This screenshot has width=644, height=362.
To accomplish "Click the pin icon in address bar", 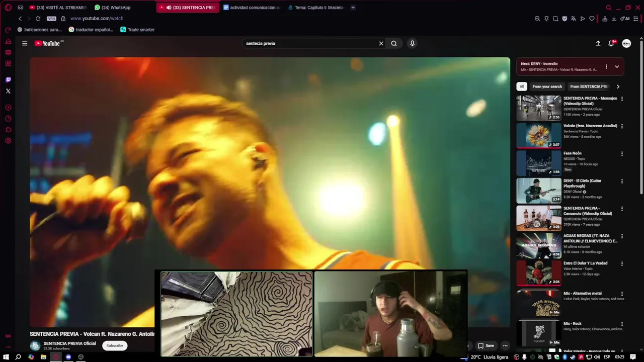I will point(546,19).
